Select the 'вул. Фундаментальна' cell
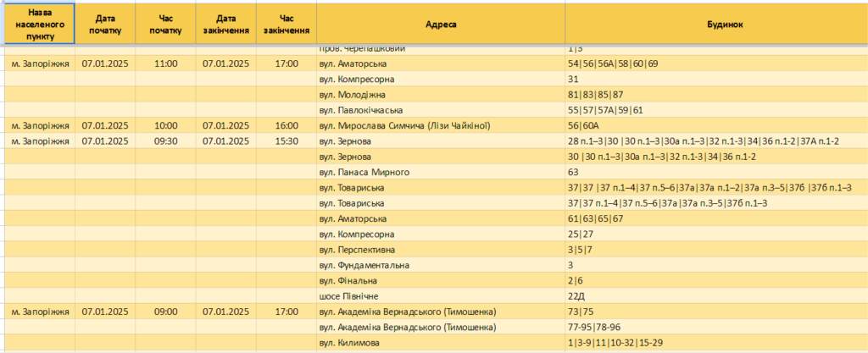This screenshot has height=353, width=868. [441, 265]
